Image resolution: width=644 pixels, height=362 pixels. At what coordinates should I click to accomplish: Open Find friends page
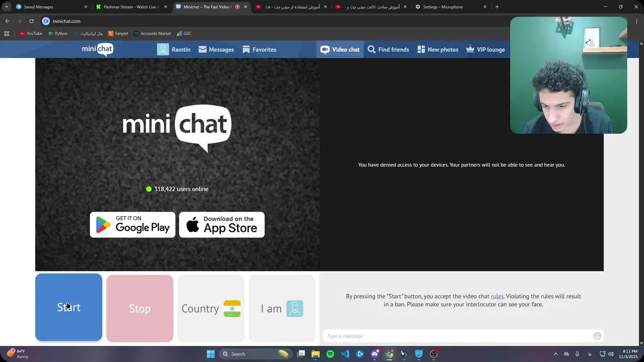pos(388,49)
